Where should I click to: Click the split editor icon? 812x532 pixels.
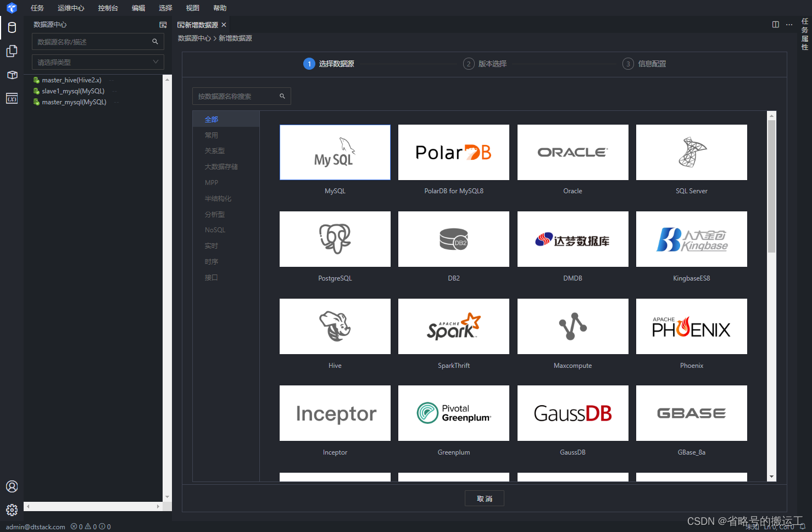tap(776, 25)
